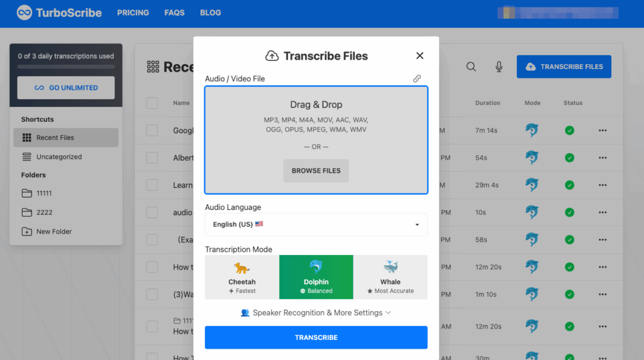
Task: Expand Speaker Recognition & More Settings
Action: [316, 313]
